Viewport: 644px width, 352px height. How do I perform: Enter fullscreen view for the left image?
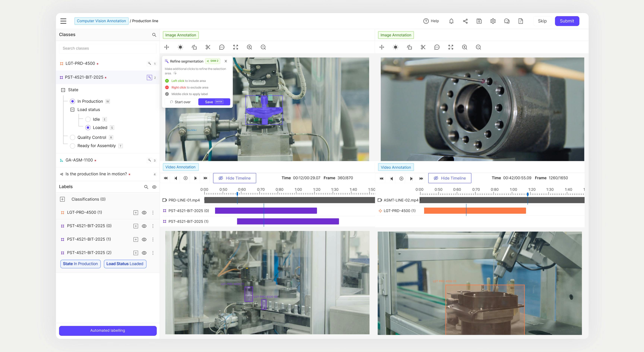(x=235, y=47)
